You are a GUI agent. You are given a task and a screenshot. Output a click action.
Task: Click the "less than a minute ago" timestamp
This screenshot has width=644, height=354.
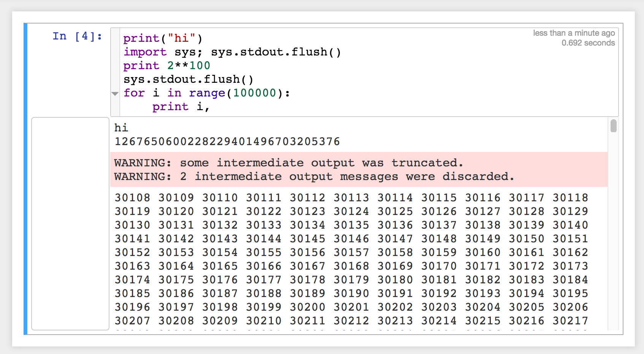coord(573,33)
